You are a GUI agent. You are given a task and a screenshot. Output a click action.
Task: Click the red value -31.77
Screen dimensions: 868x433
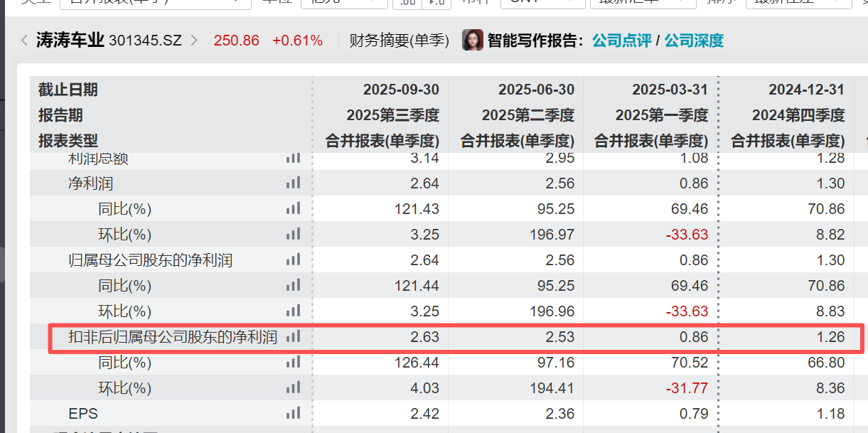(x=687, y=388)
